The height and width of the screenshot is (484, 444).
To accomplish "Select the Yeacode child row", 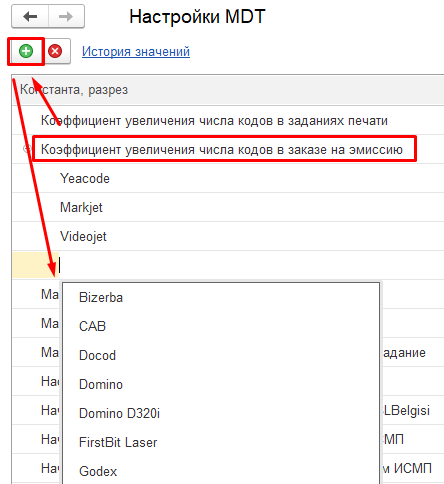I will point(228,178).
